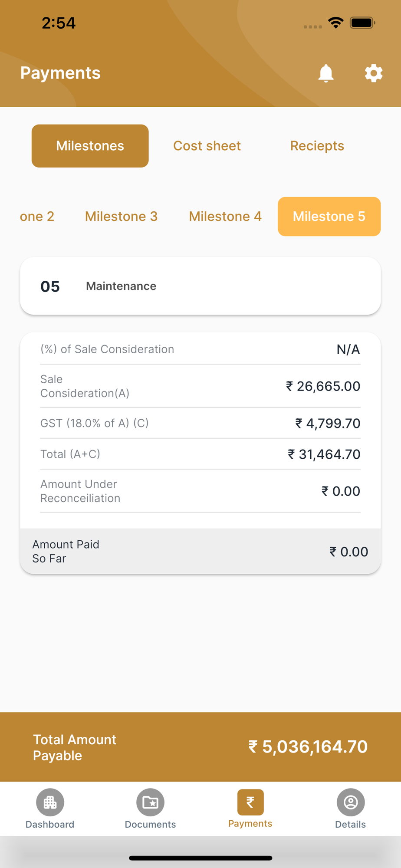Tap the Details profile icon
This screenshot has height=868, width=401.
[350, 802]
